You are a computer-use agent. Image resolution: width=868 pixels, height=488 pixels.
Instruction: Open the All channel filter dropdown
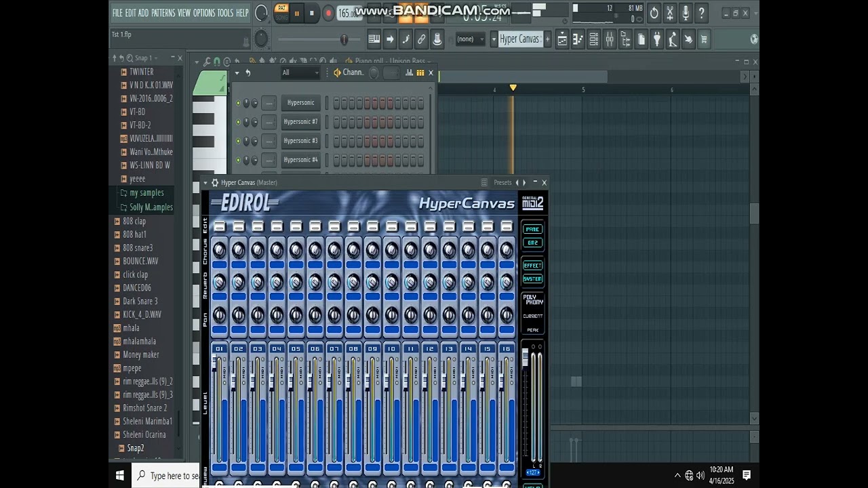tap(300, 73)
